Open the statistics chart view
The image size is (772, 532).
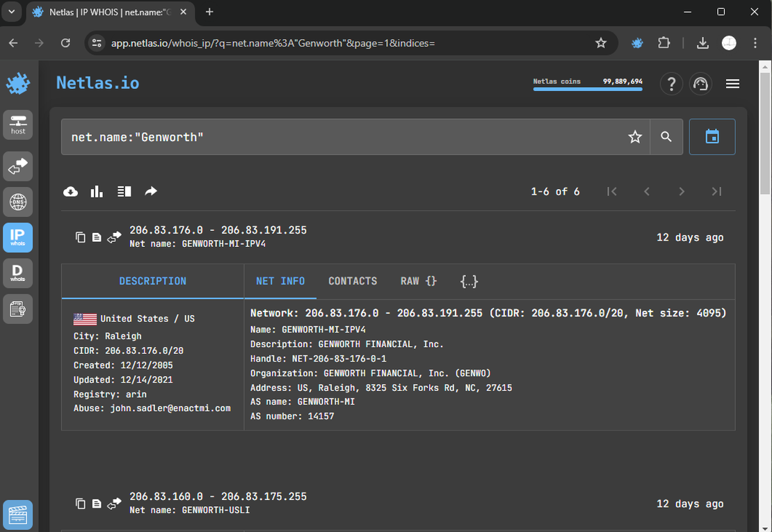96,191
